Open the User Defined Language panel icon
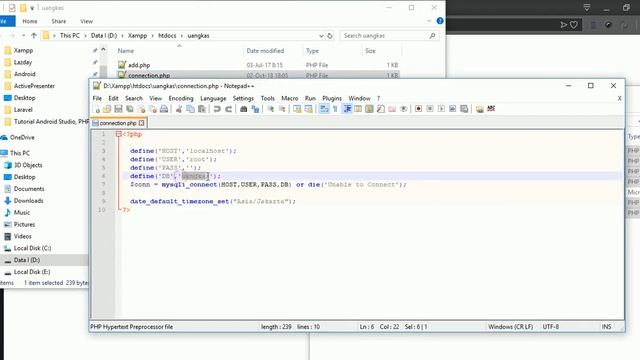The width and height of the screenshot is (640, 360). click(358, 109)
